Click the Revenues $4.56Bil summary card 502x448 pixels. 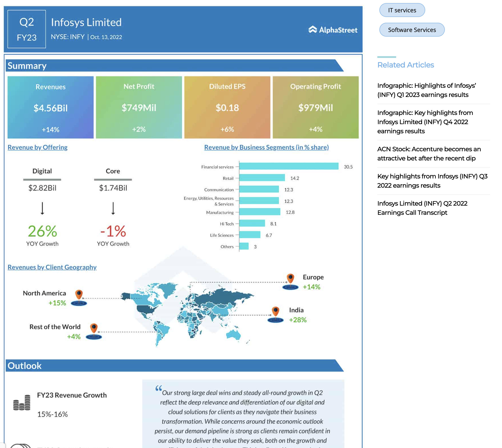tap(50, 107)
